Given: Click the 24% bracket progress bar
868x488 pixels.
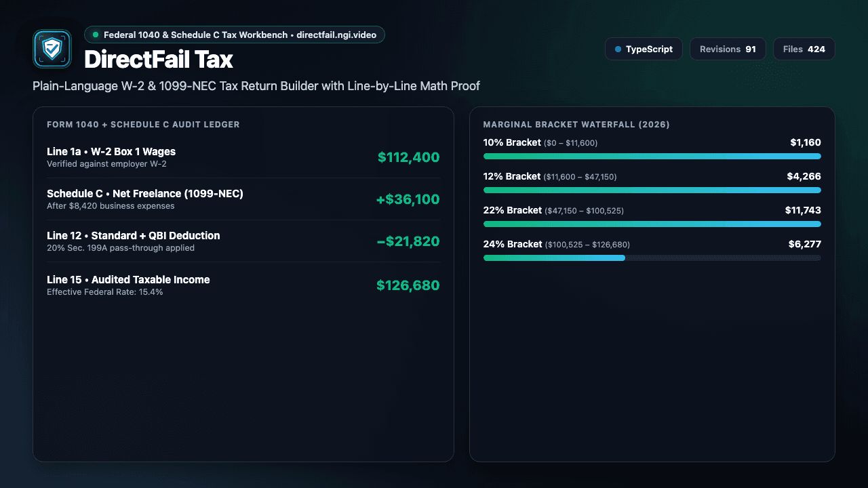Looking at the screenshot, I should click(x=652, y=258).
